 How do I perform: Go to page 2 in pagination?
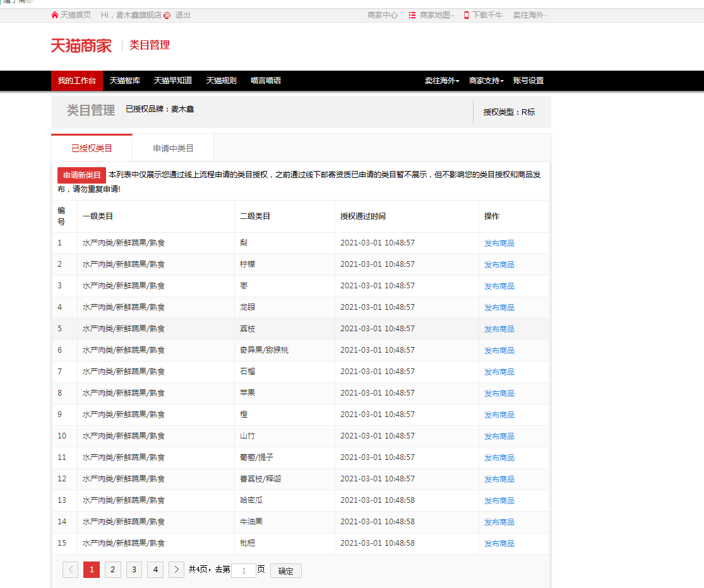pyautogui.click(x=112, y=570)
